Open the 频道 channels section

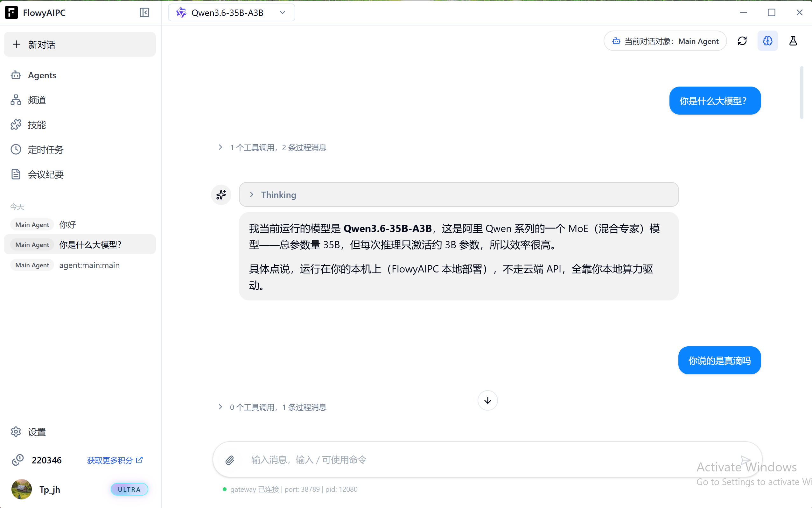pyautogui.click(x=80, y=100)
